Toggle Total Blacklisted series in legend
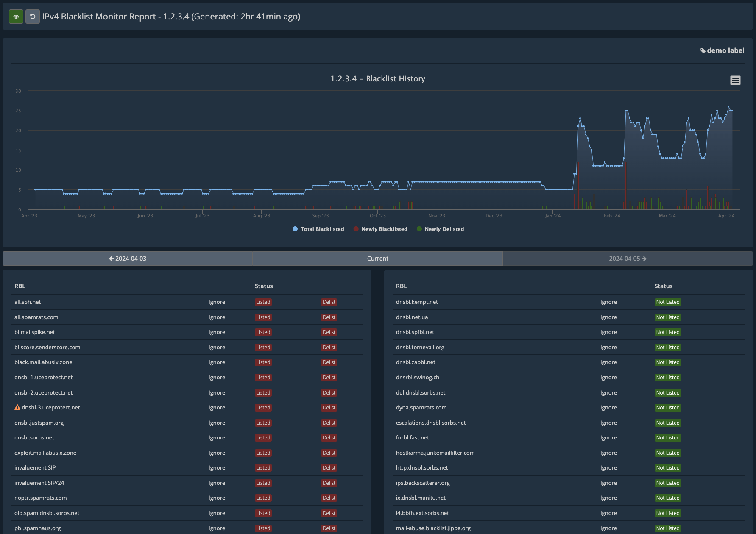The width and height of the screenshot is (756, 534). (318, 229)
